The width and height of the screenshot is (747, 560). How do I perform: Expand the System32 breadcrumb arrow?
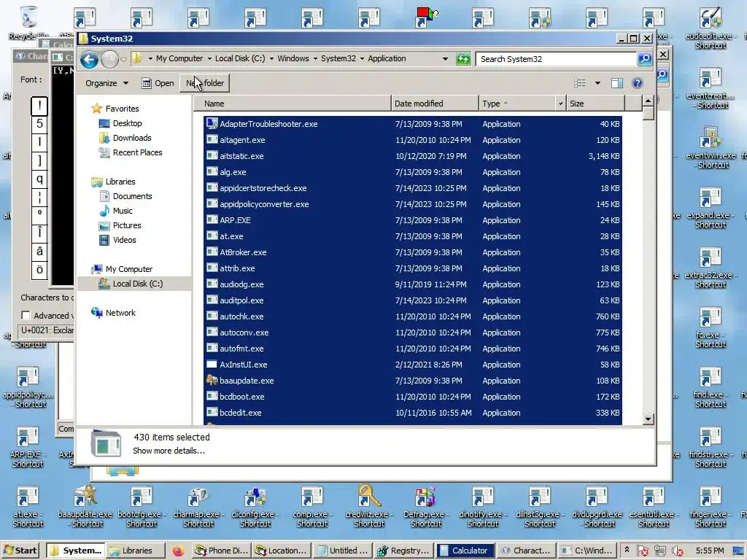[x=362, y=58]
